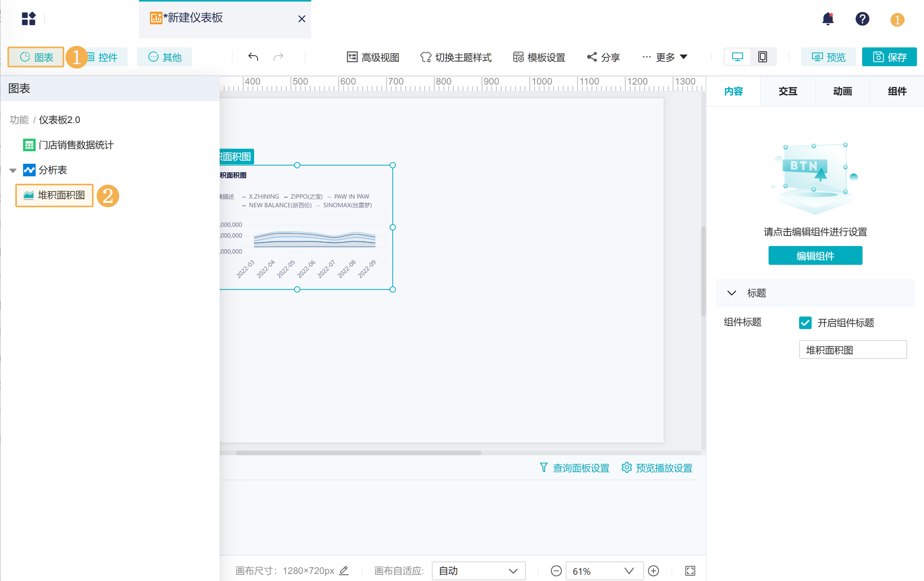
Task: Click the 编辑组件 button
Action: point(815,256)
